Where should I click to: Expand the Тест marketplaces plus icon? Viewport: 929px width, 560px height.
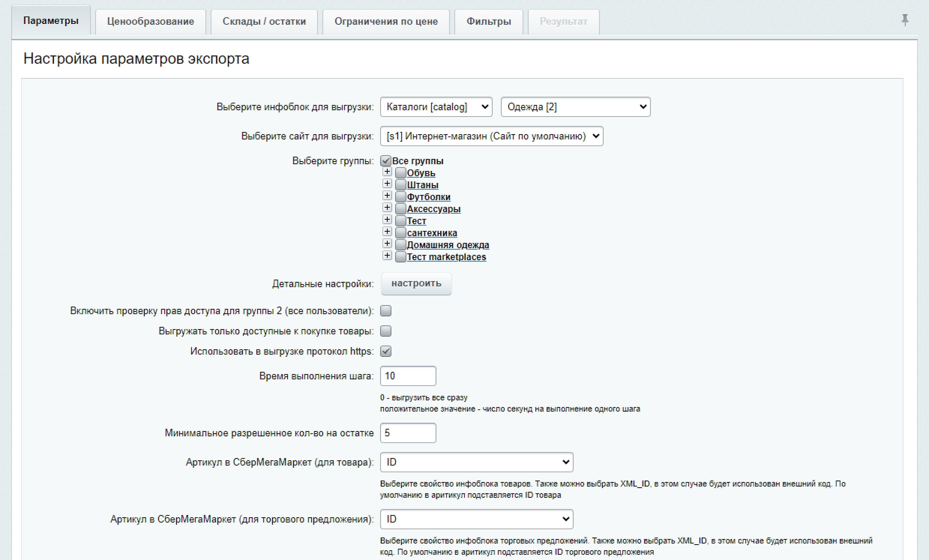pyautogui.click(x=387, y=255)
